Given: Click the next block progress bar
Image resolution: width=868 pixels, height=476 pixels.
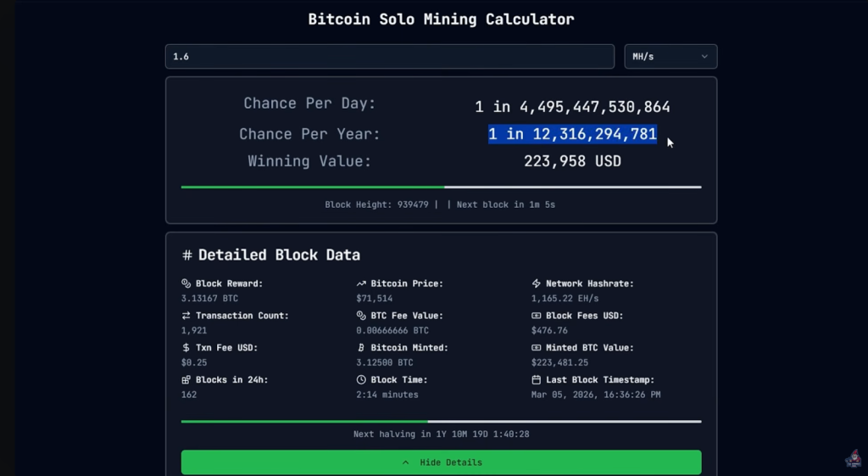Looking at the screenshot, I should (441, 188).
